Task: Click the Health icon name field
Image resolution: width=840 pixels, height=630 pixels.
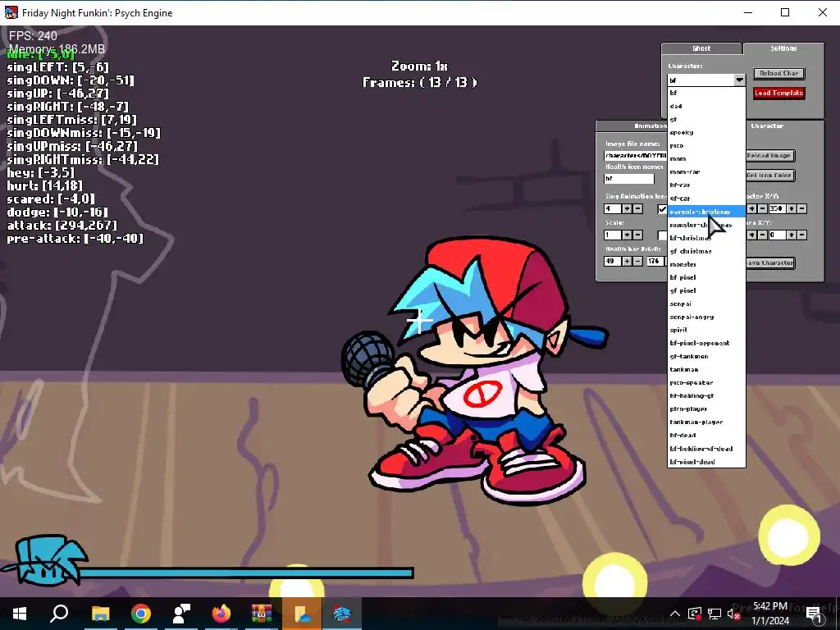Action: pos(629,178)
